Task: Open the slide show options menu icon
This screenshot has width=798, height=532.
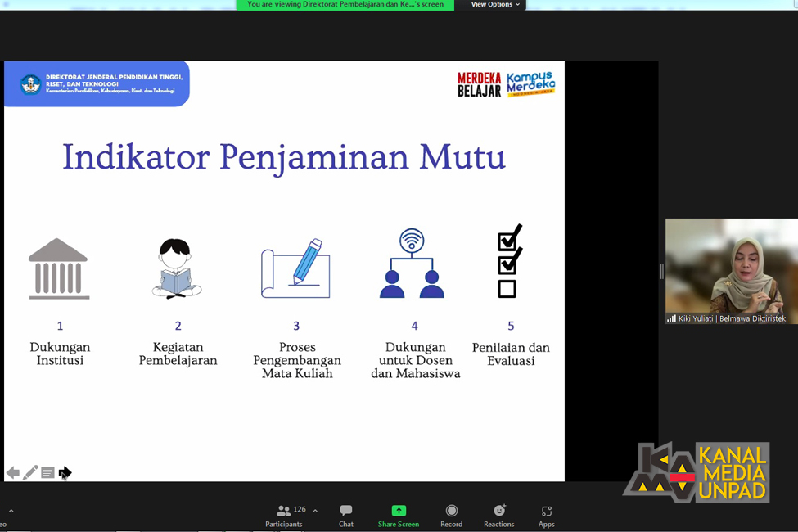Action: coord(47,473)
